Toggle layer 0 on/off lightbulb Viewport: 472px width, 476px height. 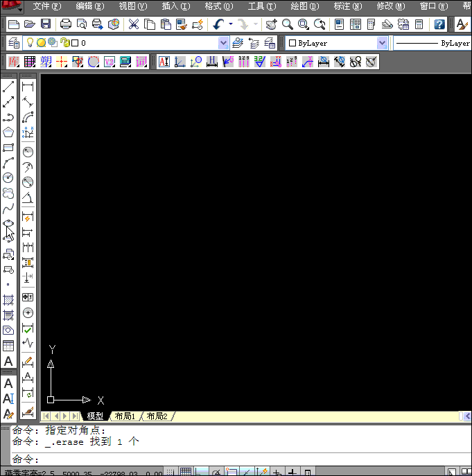point(30,42)
